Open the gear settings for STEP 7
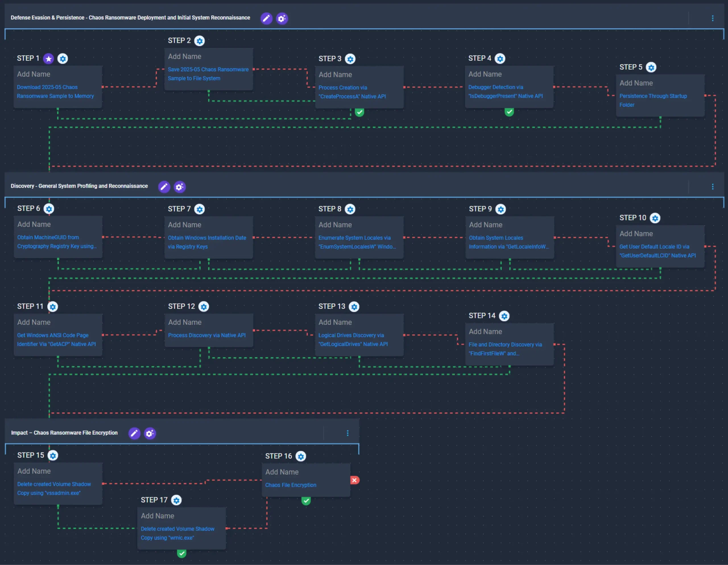 [x=200, y=209]
